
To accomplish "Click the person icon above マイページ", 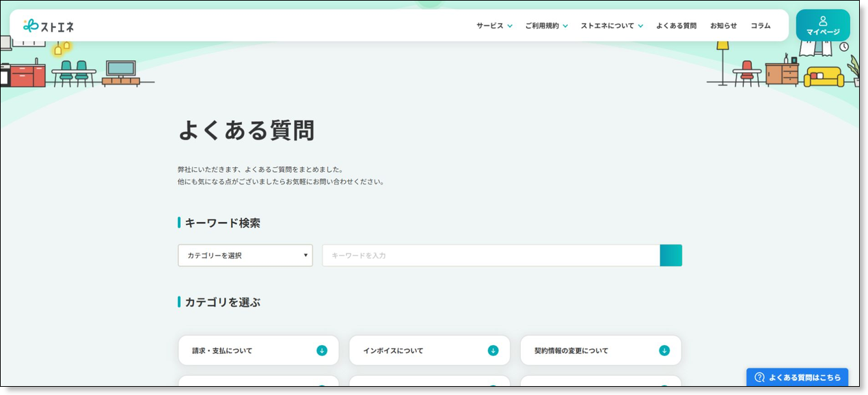I will (823, 21).
